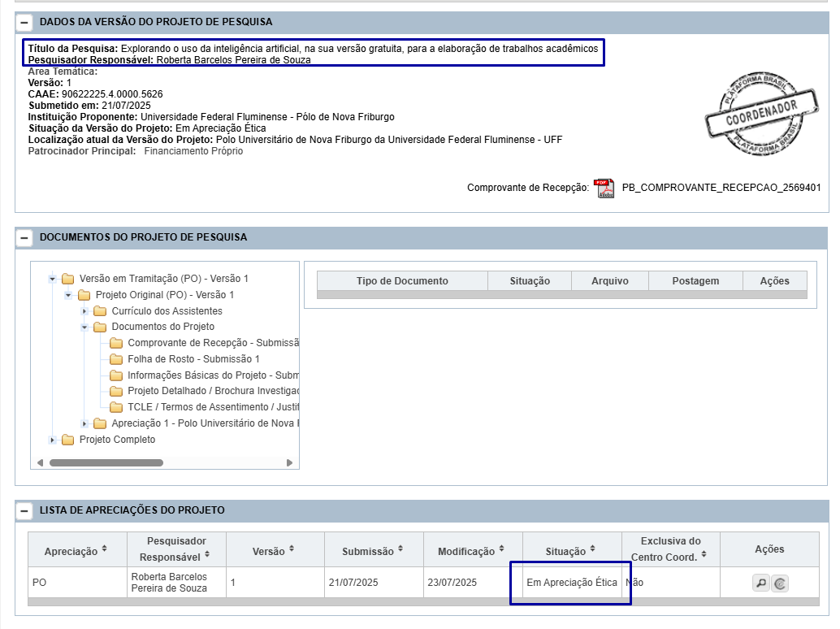Click the magnifier icon in the Ações column
The width and height of the screenshot is (840, 629).
click(x=760, y=583)
